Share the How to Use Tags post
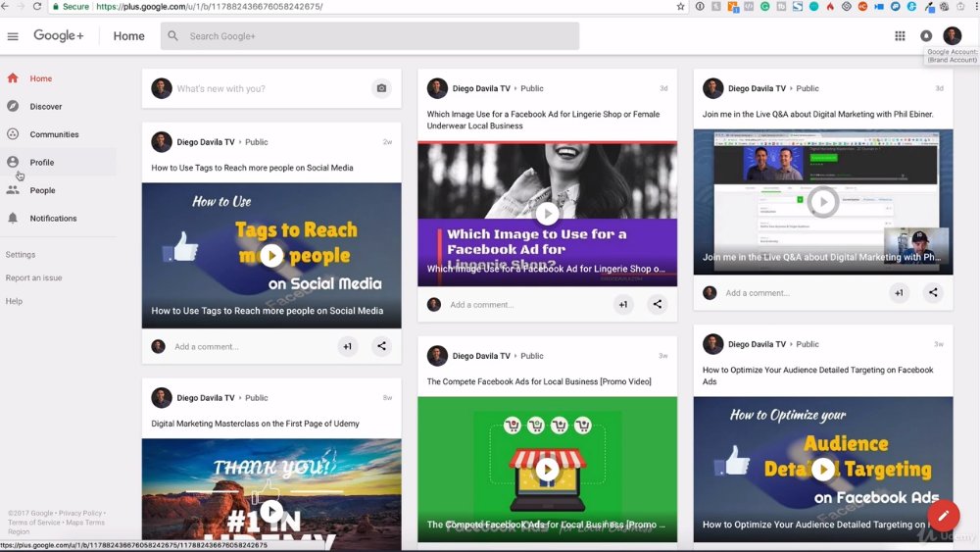The height and width of the screenshot is (552, 980). (x=381, y=346)
